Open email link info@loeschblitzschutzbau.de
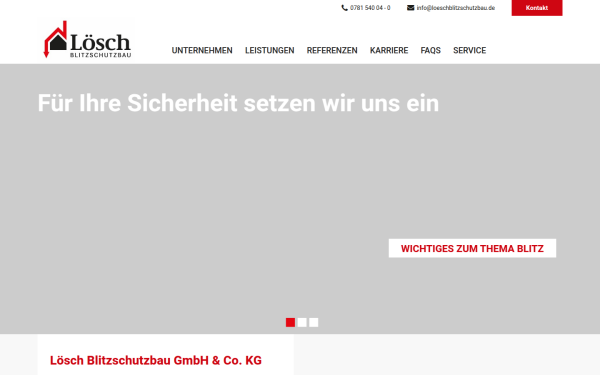 pos(455,8)
